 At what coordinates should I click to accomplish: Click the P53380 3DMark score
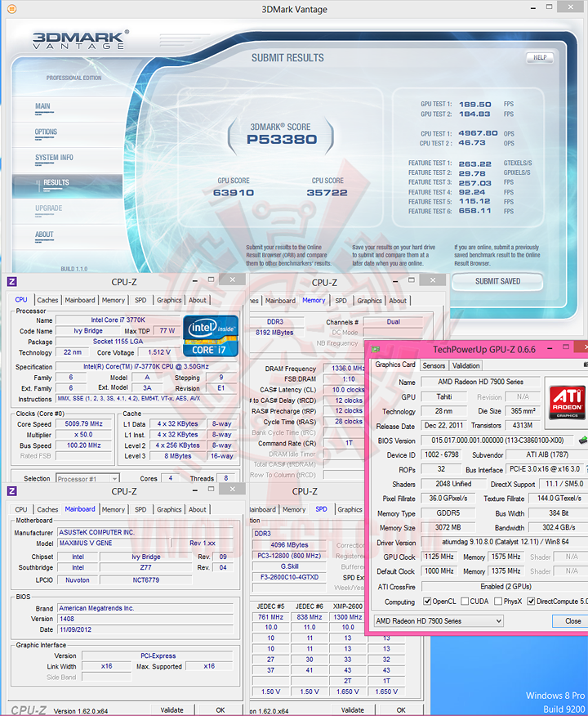tap(282, 139)
